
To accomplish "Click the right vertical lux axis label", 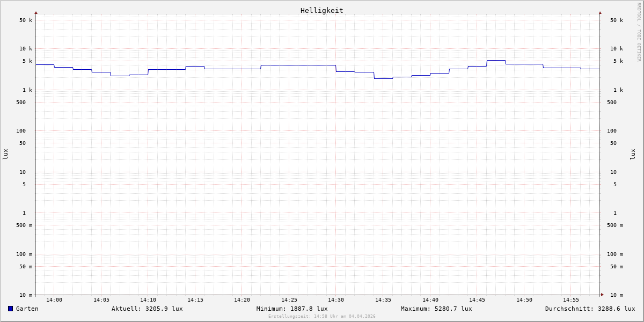I will point(633,154).
